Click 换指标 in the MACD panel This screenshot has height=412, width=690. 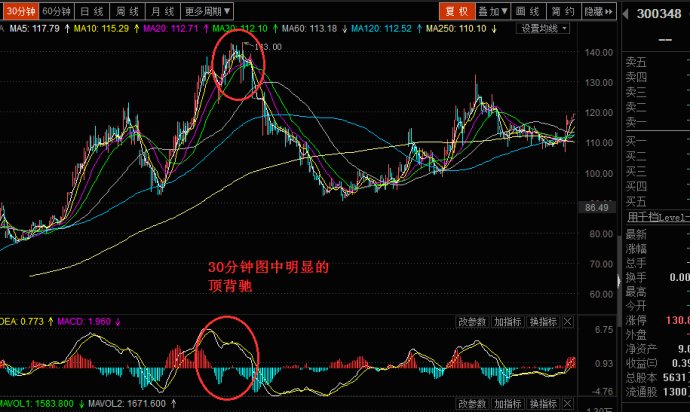(543, 322)
